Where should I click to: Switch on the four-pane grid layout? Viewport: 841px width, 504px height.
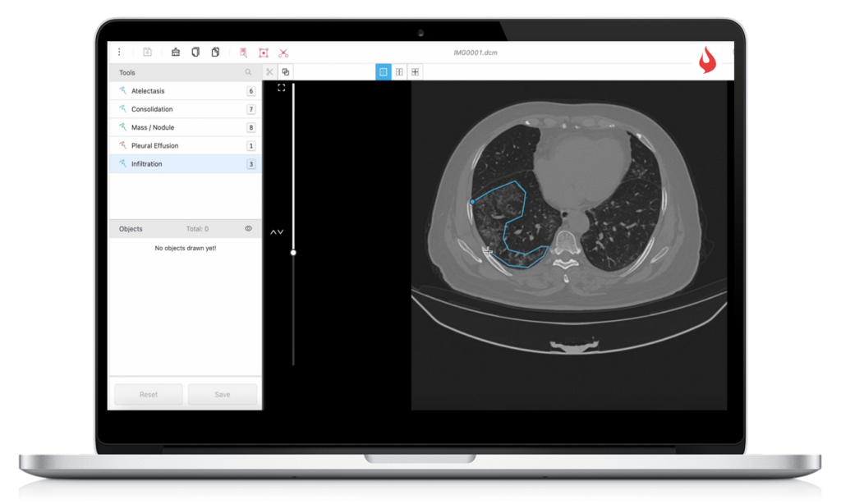[416, 71]
